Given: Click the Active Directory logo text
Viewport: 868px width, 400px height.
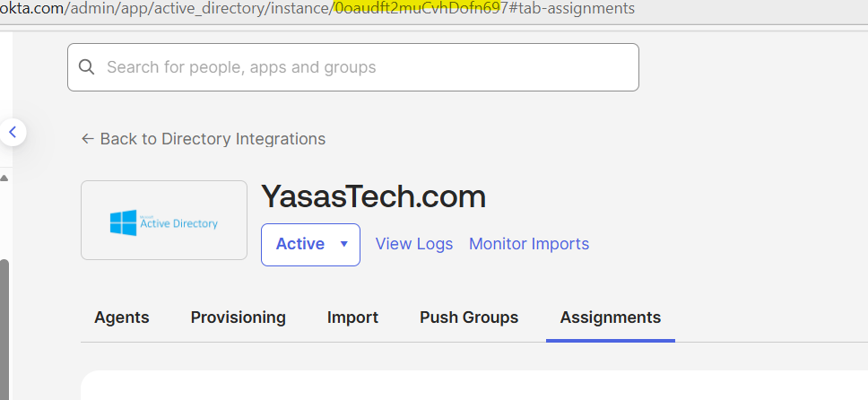Looking at the screenshot, I should click(x=178, y=222).
